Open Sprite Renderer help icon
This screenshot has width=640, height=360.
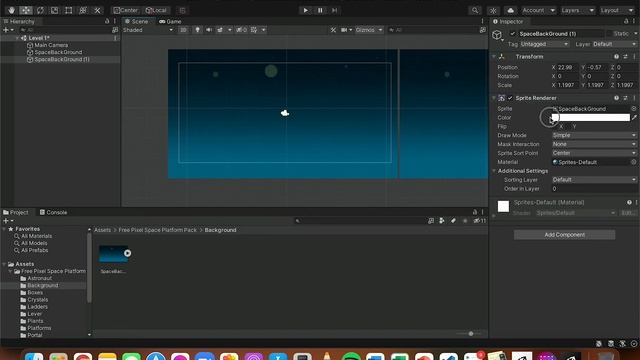pyautogui.click(x=616, y=98)
